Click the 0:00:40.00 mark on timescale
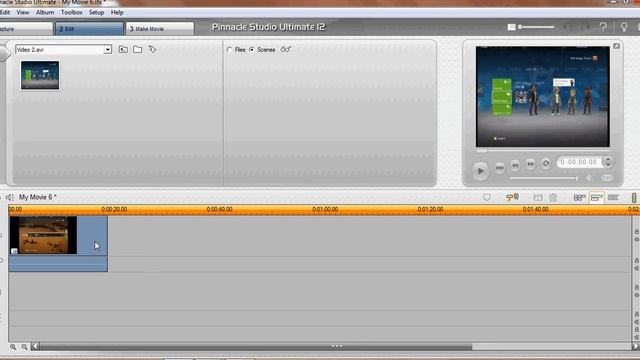Viewport: 640px width, 360px height. [219, 209]
